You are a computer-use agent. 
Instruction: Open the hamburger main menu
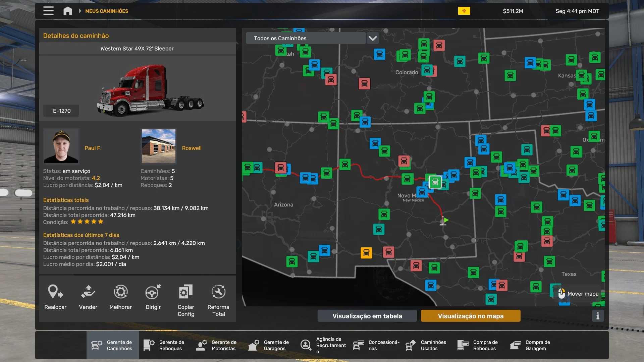[48, 11]
